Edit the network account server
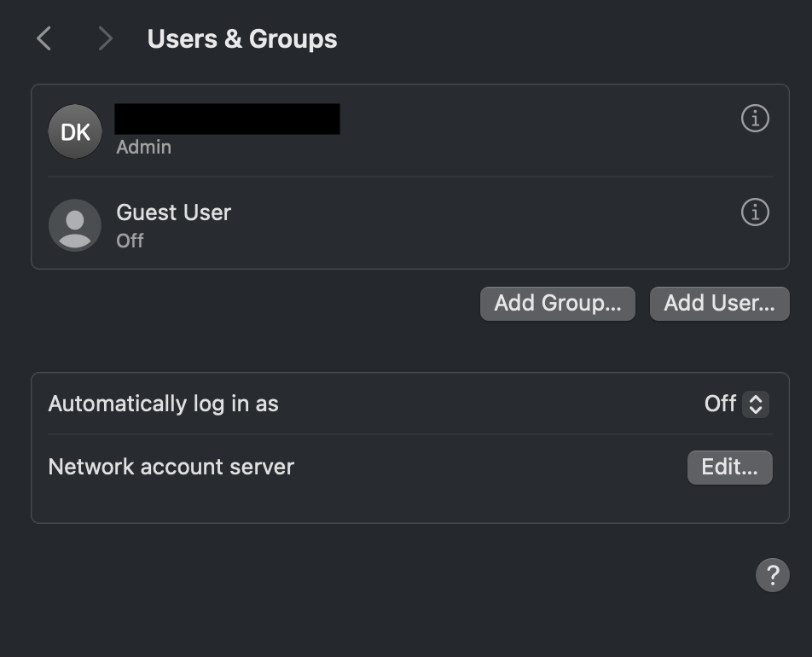This screenshot has width=812, height=657. [x=729, y=468]
